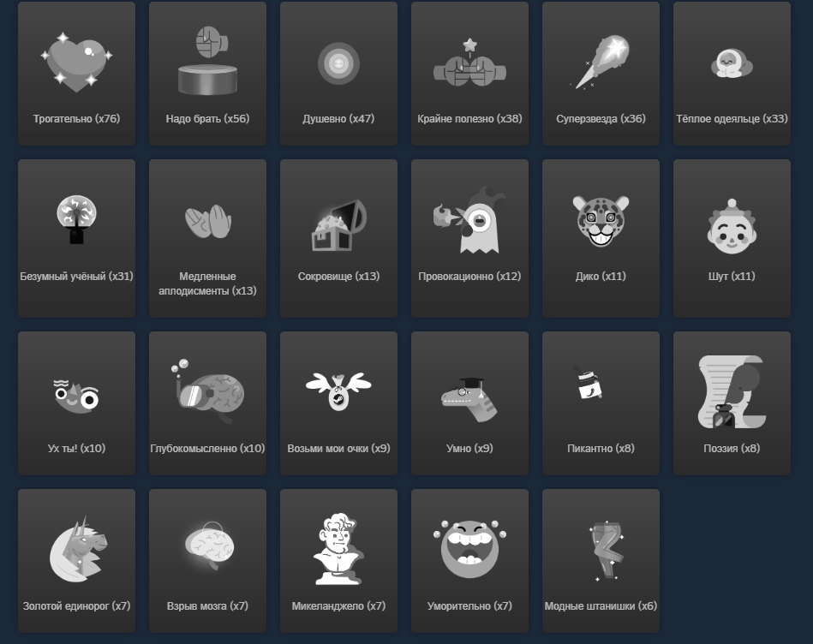Image resolution: width=813 pixels, height=644 pixels.
Task: Click the Микеланджело marble bust icon
Action: (x=338, y=549)
